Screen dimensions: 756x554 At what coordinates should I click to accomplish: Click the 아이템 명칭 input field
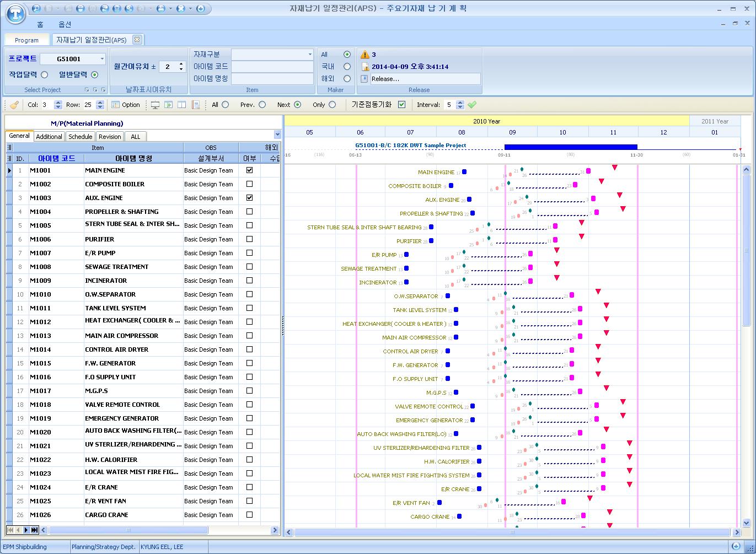click(x=272, y=78)
